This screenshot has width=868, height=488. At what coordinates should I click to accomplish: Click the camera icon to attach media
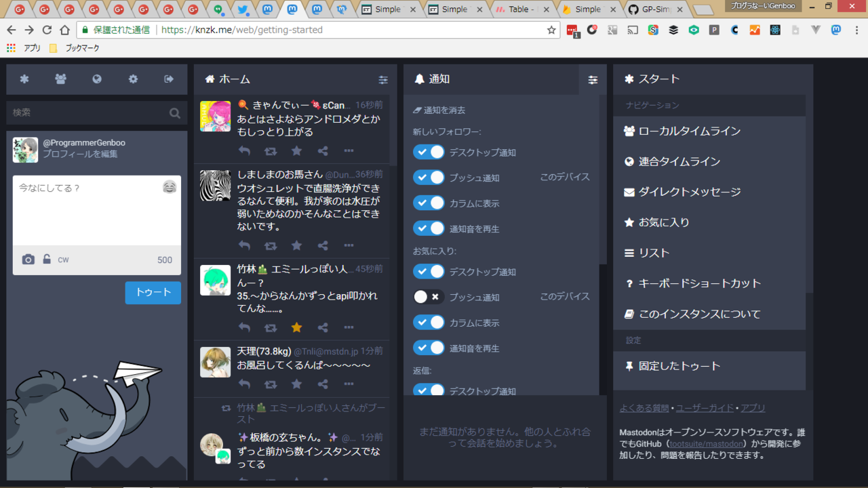click(28, 260)
